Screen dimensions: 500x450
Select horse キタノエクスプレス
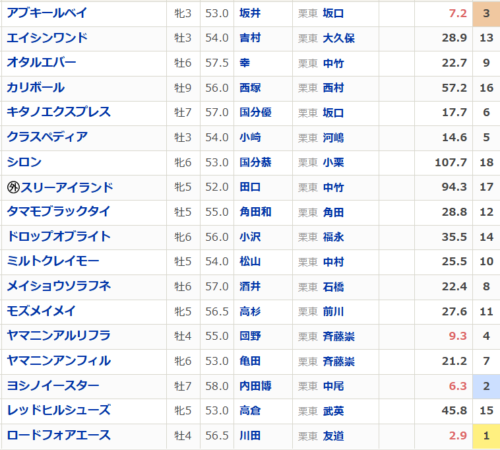point(59,112)
